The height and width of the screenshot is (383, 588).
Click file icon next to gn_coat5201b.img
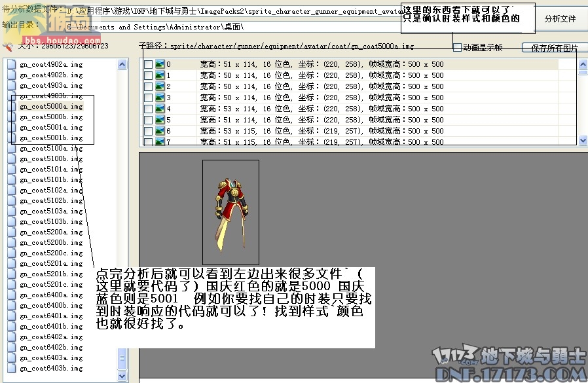(x=12, y=274)
